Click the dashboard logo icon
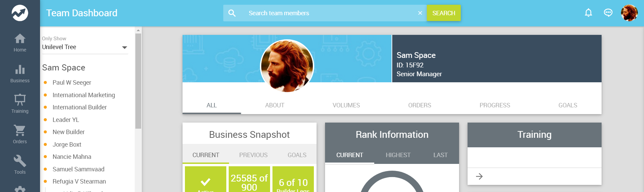Image resolution: width=644 pixels, height=192 pixels. (x=20, y=13)
